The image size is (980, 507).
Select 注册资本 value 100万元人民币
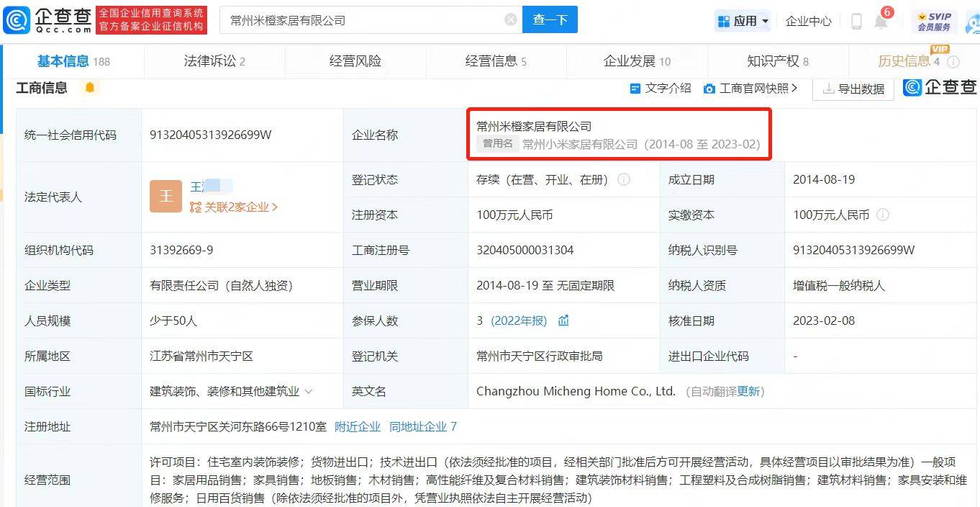[514, 215]
